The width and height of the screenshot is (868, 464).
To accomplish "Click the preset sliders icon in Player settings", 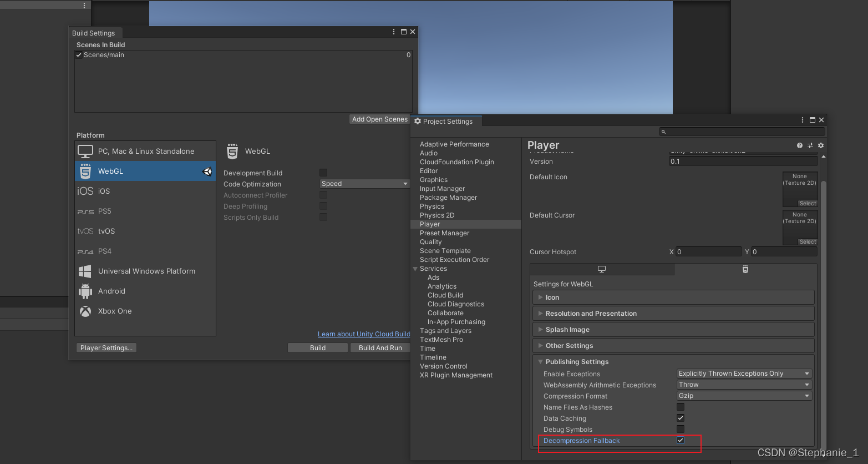I will pyautogui.click(x=810, y=145).
